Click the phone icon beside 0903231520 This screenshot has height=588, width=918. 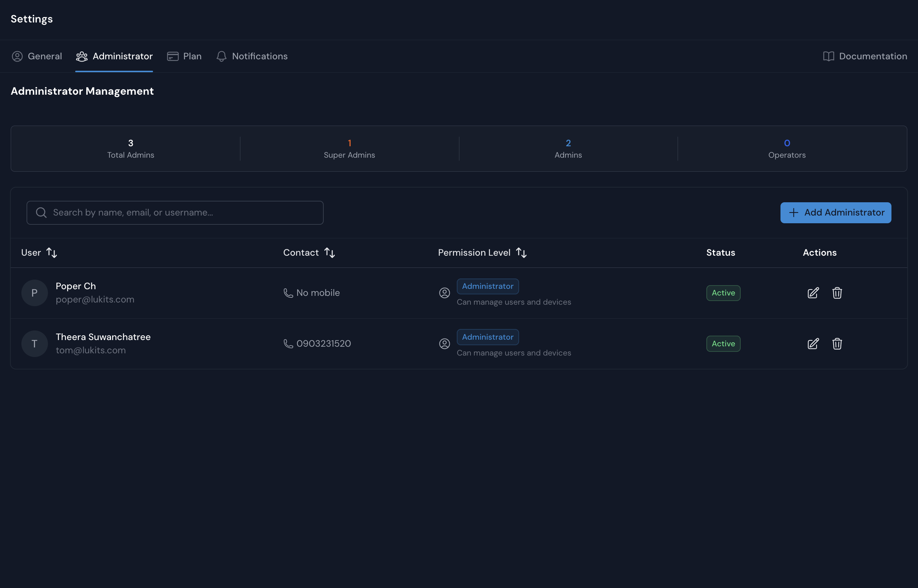click(288, 343)
